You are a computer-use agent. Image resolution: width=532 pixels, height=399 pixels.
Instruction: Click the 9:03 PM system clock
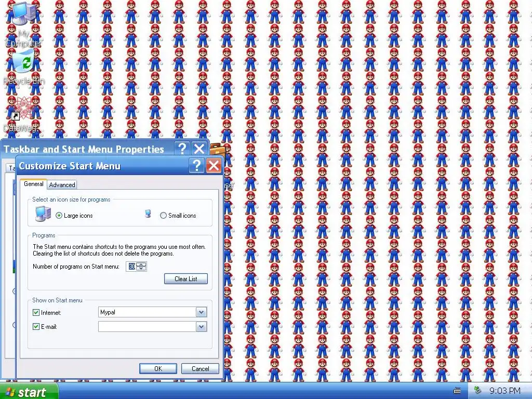click(505, 391)
